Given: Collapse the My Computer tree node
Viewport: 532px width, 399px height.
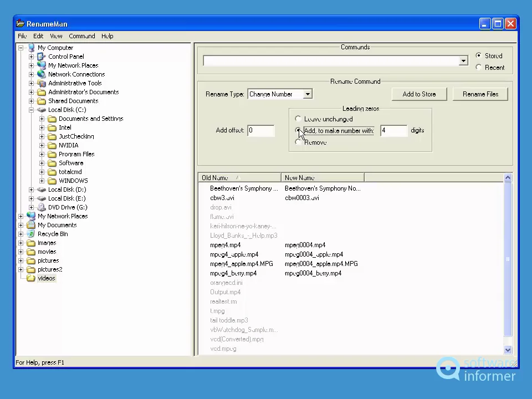Looking at the screenshot, I should (21, 48).
